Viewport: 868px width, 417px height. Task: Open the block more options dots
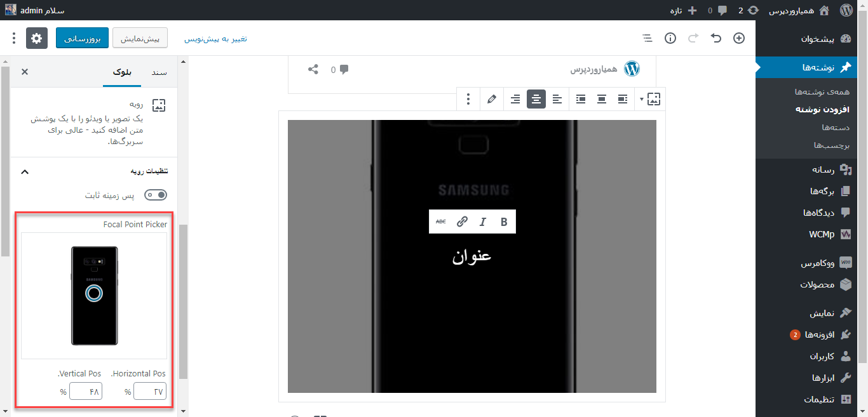click(x=468, y=99)
